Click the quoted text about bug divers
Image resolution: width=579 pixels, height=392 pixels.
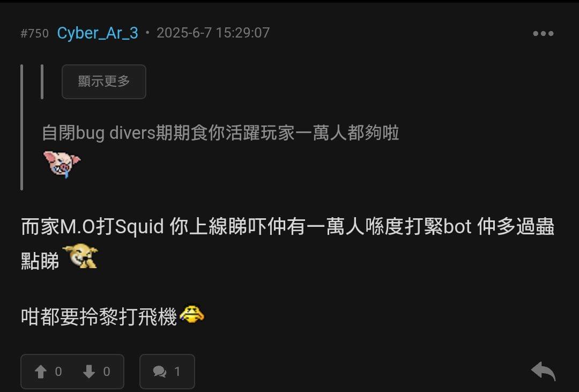pos(220,132)
